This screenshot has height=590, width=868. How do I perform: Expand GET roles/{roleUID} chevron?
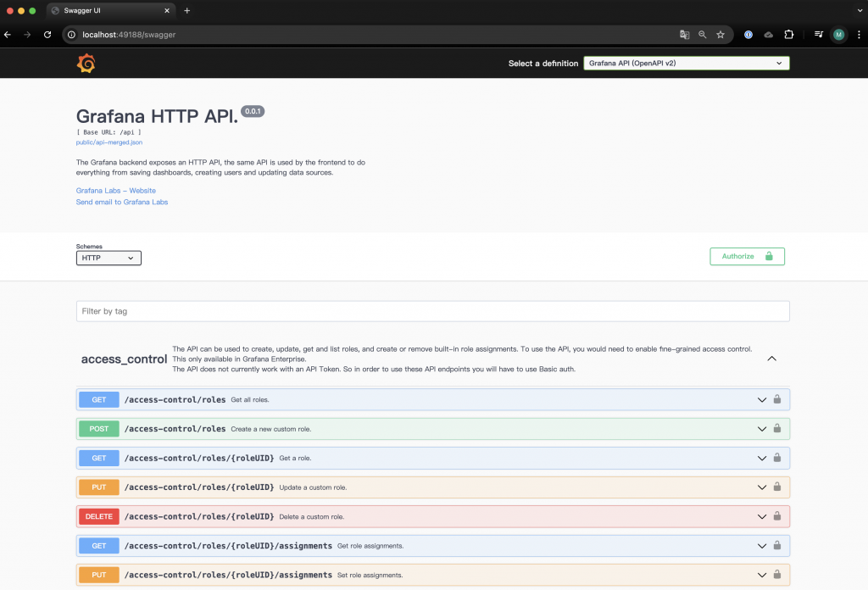(x=762, y=459)
